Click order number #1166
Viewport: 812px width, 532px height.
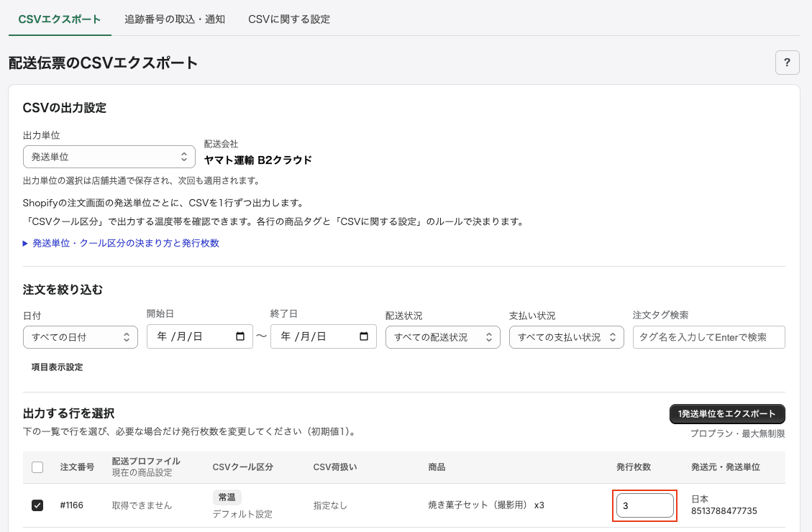71,505
